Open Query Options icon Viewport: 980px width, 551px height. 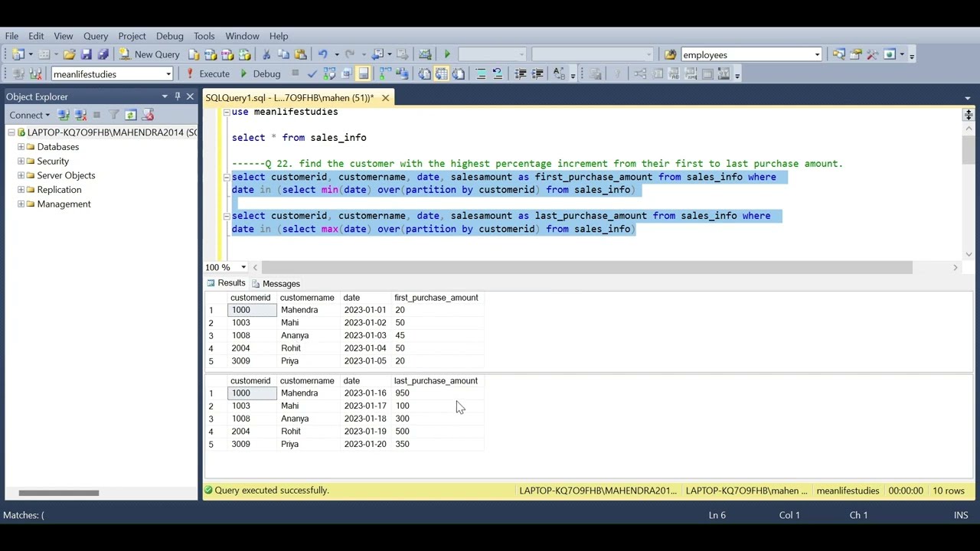tap(346, 74)
